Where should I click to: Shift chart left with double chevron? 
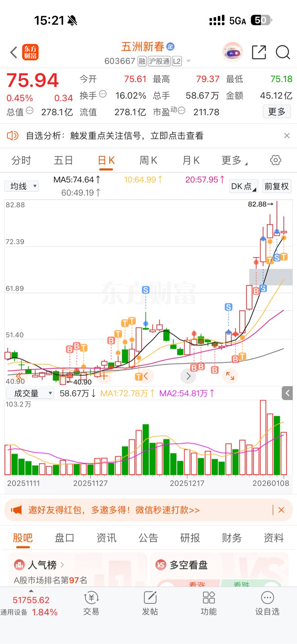click(19, 376)
